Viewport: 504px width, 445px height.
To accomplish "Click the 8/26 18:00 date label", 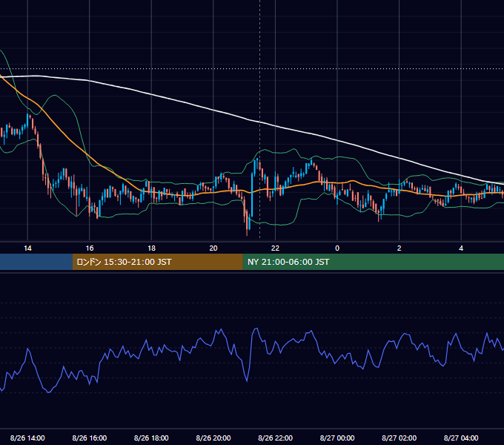I will [151, 438].
